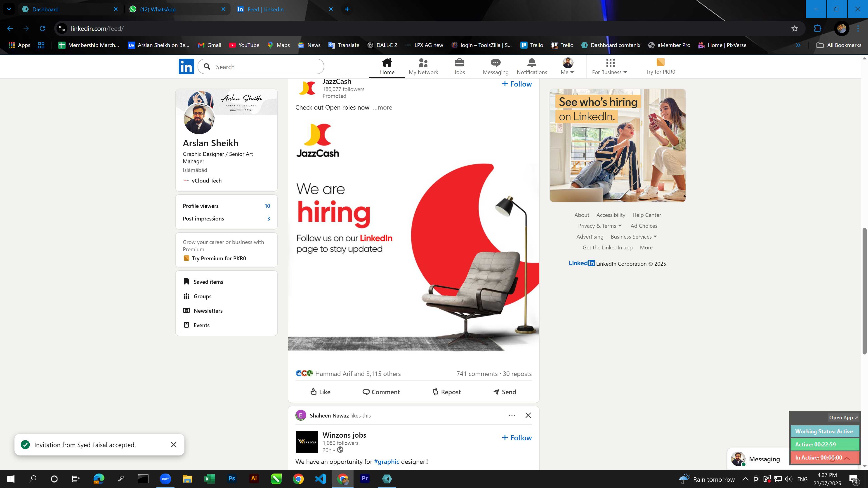Screen dimensions: 868x488
Task: Launch Photoshop from taskbar
Action: tap(231, 479)
